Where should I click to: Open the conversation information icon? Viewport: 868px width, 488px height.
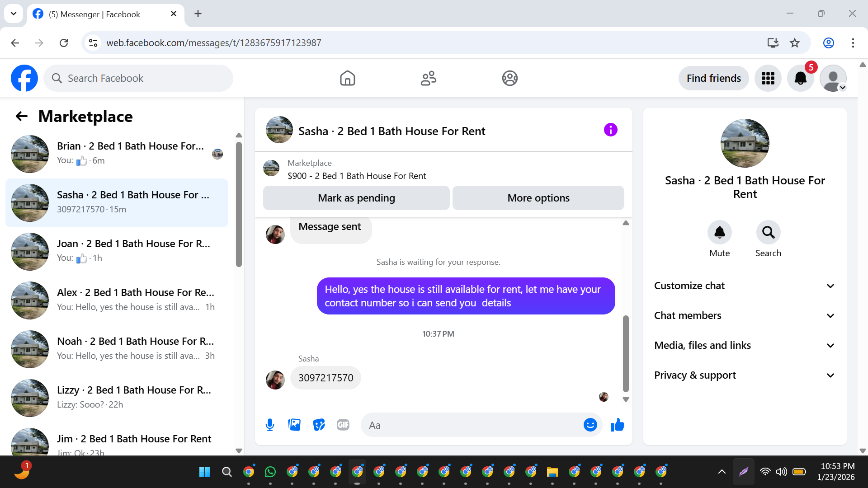pos(610,130)
